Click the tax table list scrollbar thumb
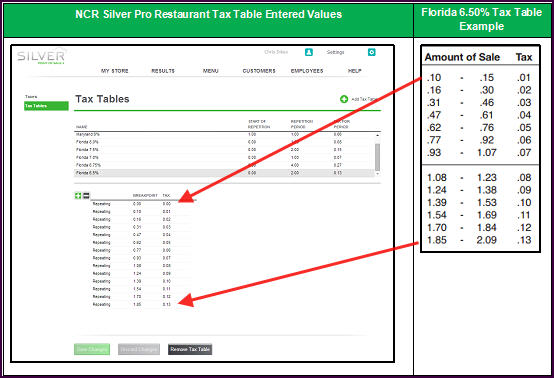Screen dimensions: 554x378 point(377,157)
